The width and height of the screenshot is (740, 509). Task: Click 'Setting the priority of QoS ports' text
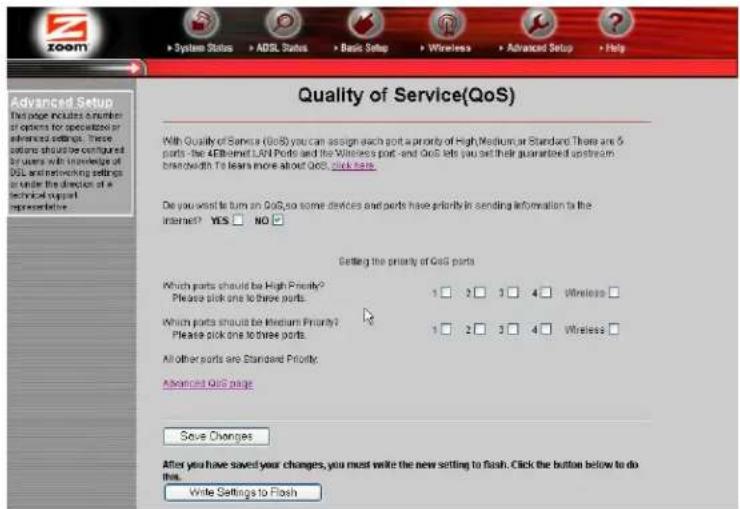click(x=407, y=261)
